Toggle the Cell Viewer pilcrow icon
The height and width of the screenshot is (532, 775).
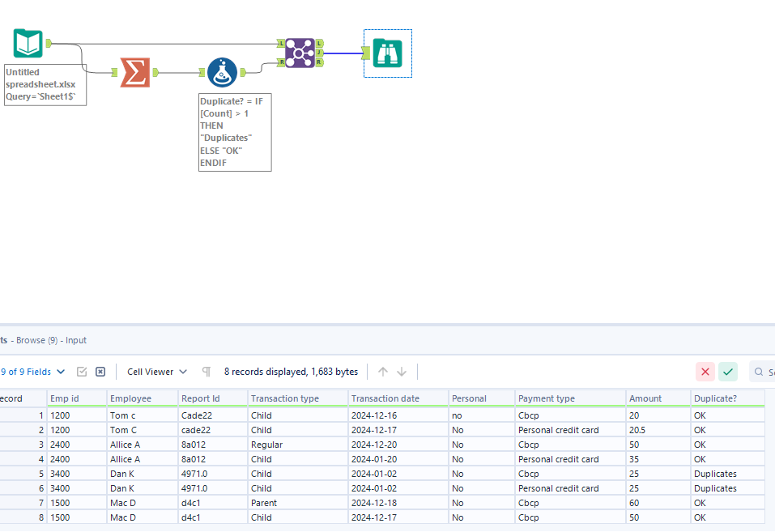[206, 371]
